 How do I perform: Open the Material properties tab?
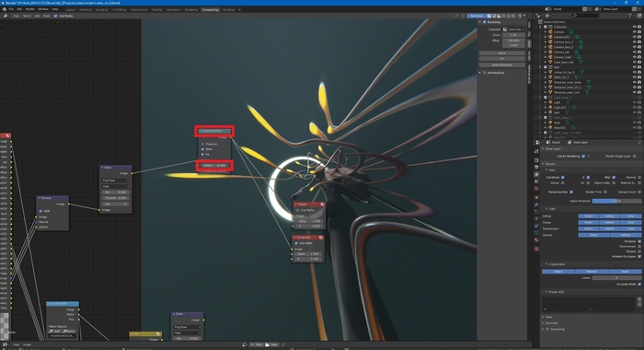(x=536, y=239)
